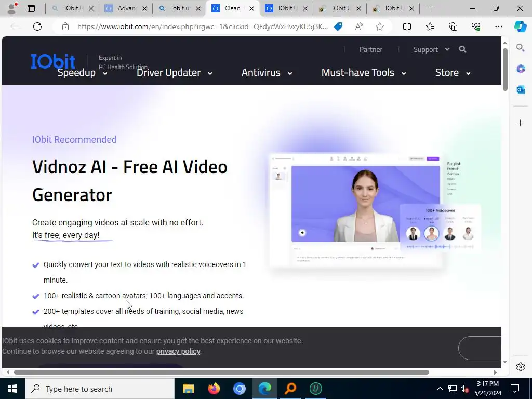
Task: Switch to the fifth tab titled IObit U
Action: [287, 8]
